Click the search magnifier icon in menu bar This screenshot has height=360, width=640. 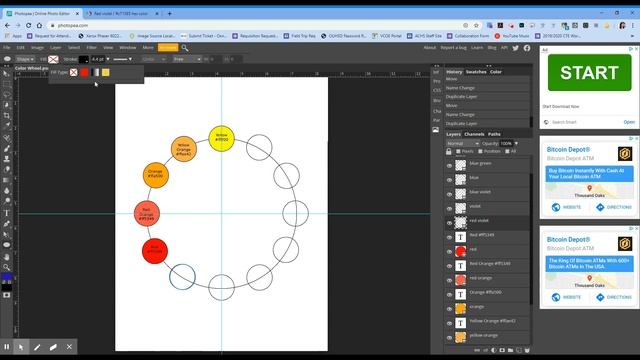(x=185, y=48)
